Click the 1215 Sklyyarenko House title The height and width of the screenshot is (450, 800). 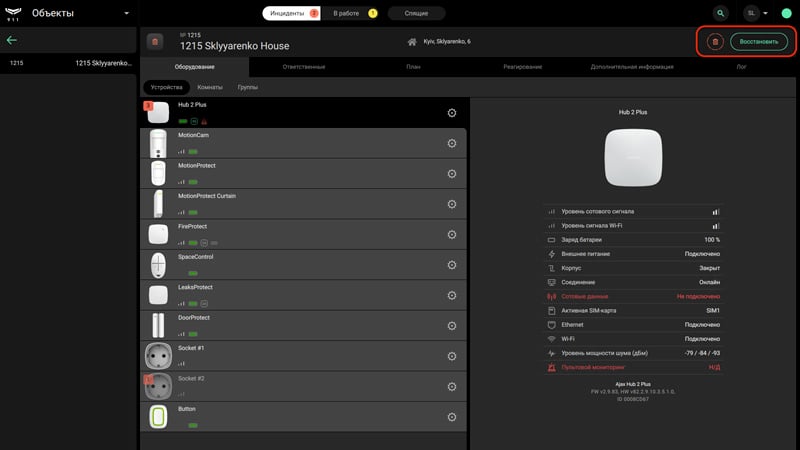click(235, 46)
